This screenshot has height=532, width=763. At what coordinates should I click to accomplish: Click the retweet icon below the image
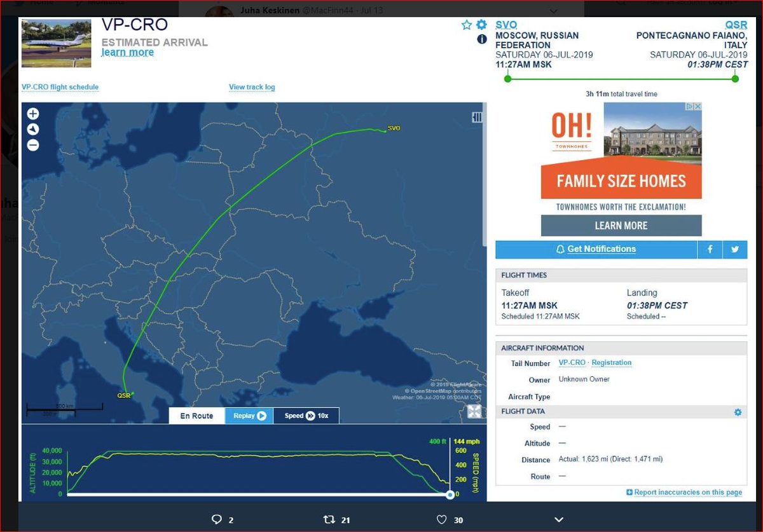tap(329, 520)
